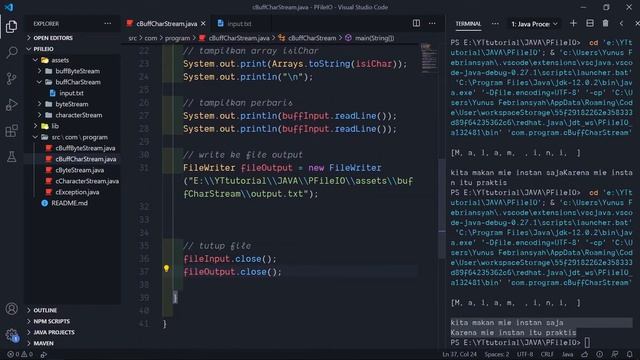The height and width of the screenshot is (360, 640).
Task: Click the notifications bell in status bar
Action: [630, 354]
